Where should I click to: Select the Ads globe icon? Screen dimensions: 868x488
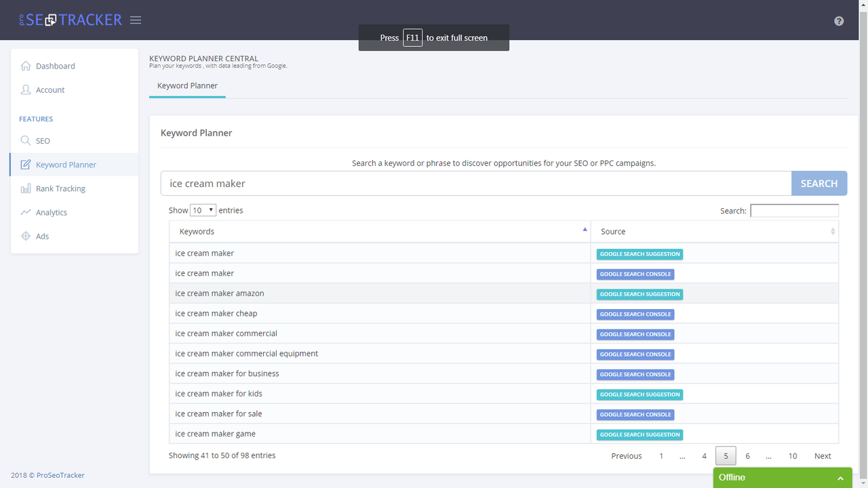[26, 236]
